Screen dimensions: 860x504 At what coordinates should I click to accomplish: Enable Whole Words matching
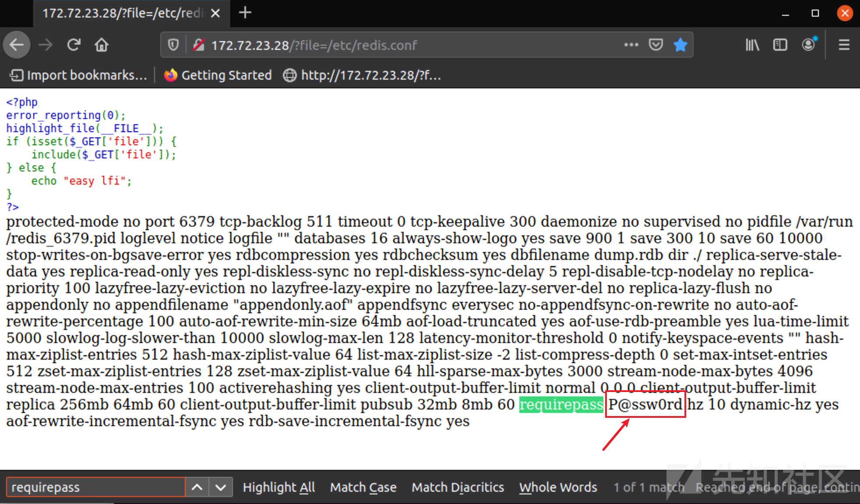click(558, 487)
